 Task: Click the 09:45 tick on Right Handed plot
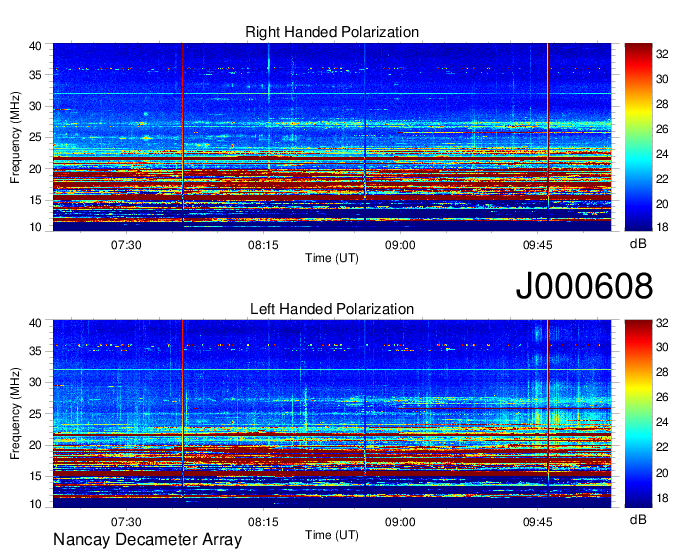(538, 245)
